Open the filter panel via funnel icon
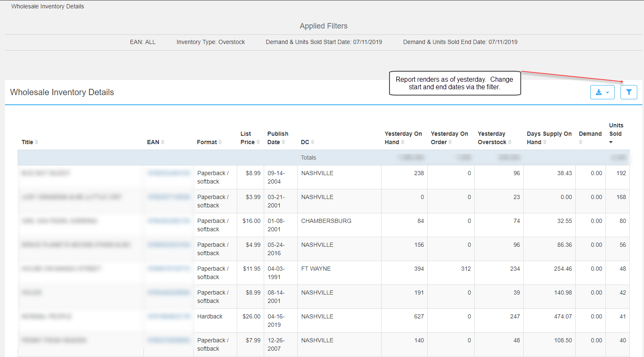The image size is (644, 357). click(x=628, y=92)
